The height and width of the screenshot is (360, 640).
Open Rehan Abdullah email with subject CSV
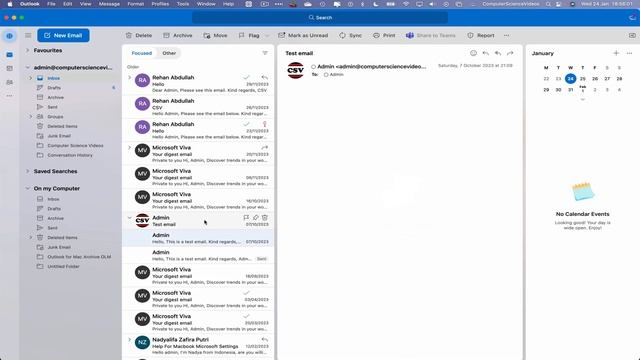coord(198,107)
